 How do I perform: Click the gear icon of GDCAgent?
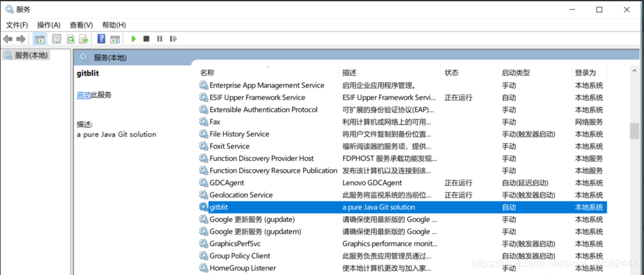coord(203,183)
